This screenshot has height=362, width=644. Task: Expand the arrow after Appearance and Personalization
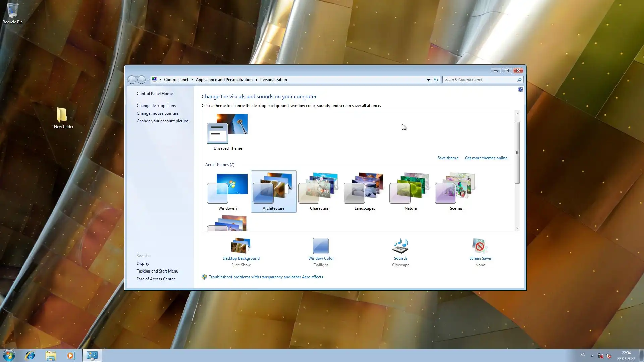coord(256,80)
